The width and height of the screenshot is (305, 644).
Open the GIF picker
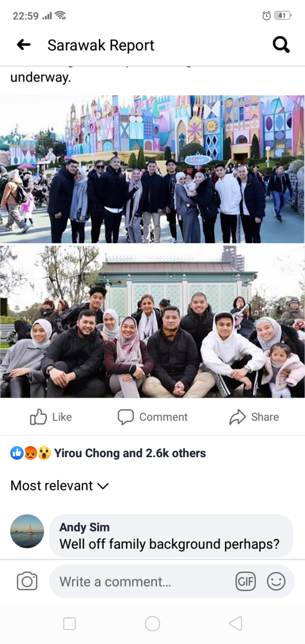[x=246, y=582]
